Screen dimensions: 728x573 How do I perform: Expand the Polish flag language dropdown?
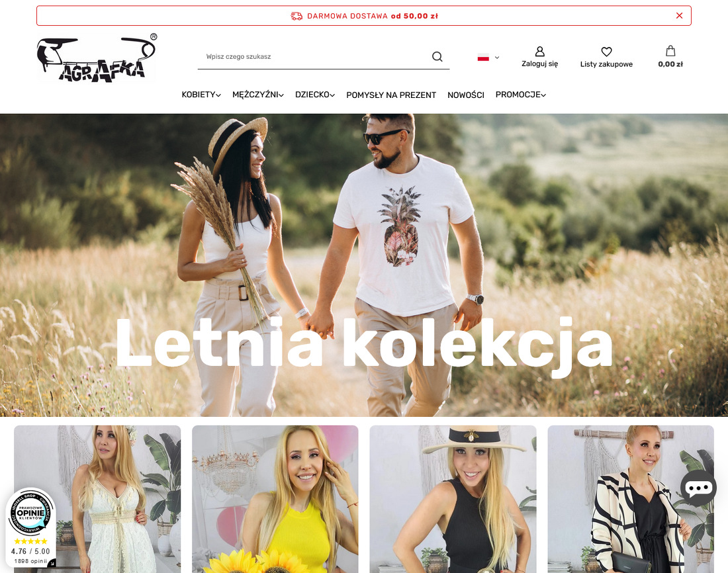(x=488, y=58)
